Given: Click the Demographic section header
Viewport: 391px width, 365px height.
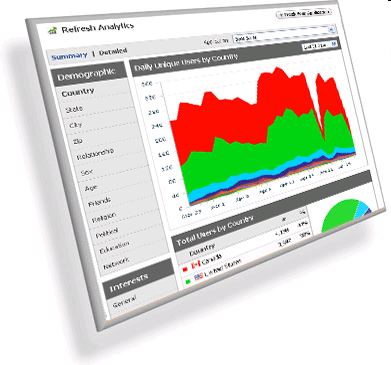Looking at the screenshot, I should 89,74.
